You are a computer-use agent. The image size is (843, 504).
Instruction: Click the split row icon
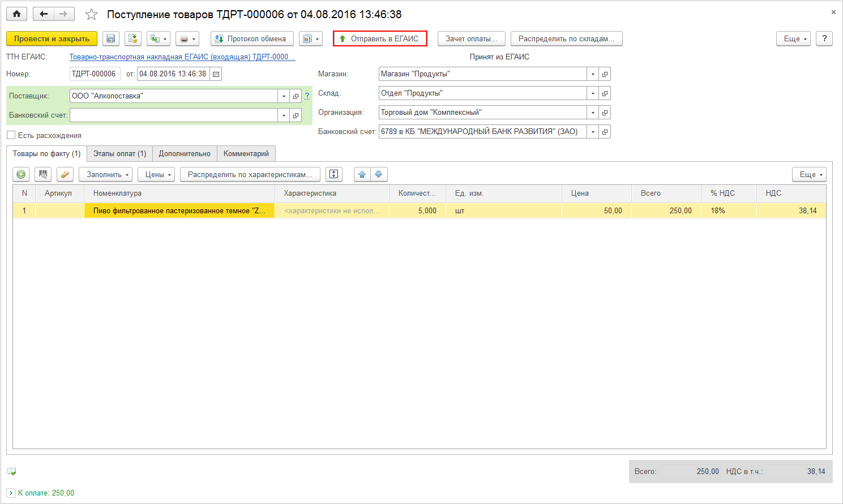tap(334, 174)
